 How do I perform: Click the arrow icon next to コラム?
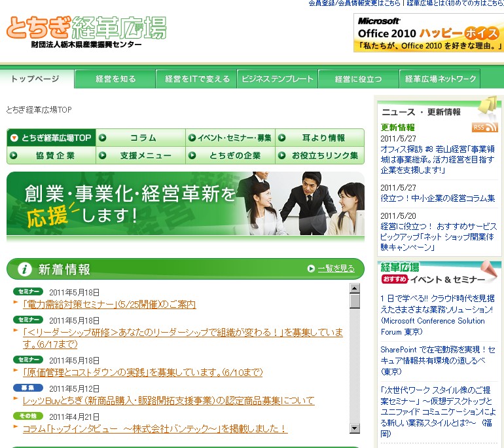pyautogui.click(x=103, y=138)
